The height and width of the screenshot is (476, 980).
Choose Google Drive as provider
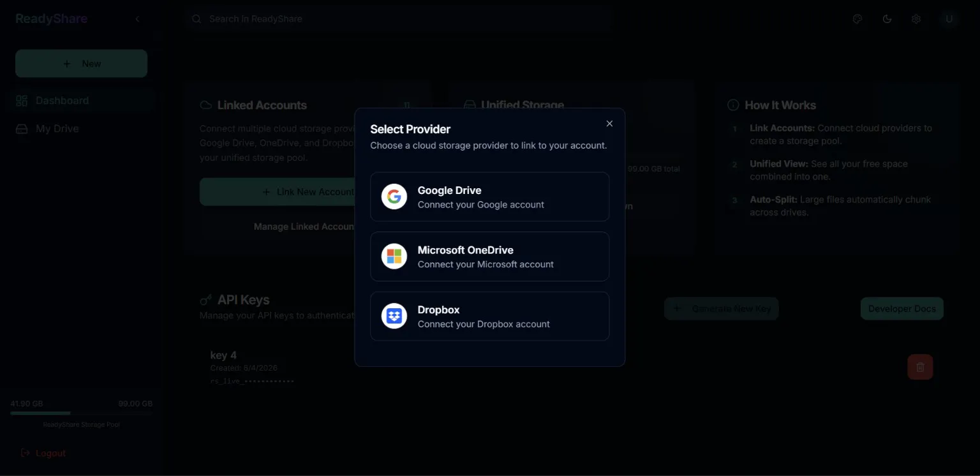point(489,197)
